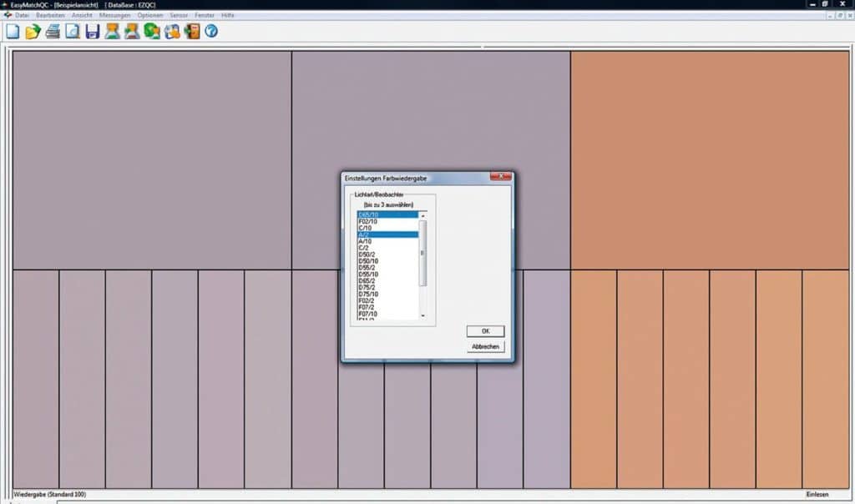This screenshot has height=504, width=855.
Task: Open the Datei menu
Action: [x=22, y=15]
